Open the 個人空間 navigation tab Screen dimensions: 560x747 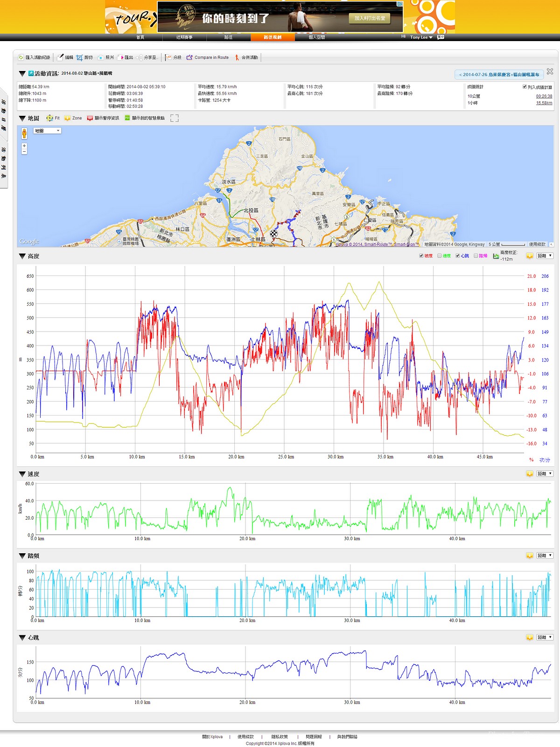[x=317, y=37]
